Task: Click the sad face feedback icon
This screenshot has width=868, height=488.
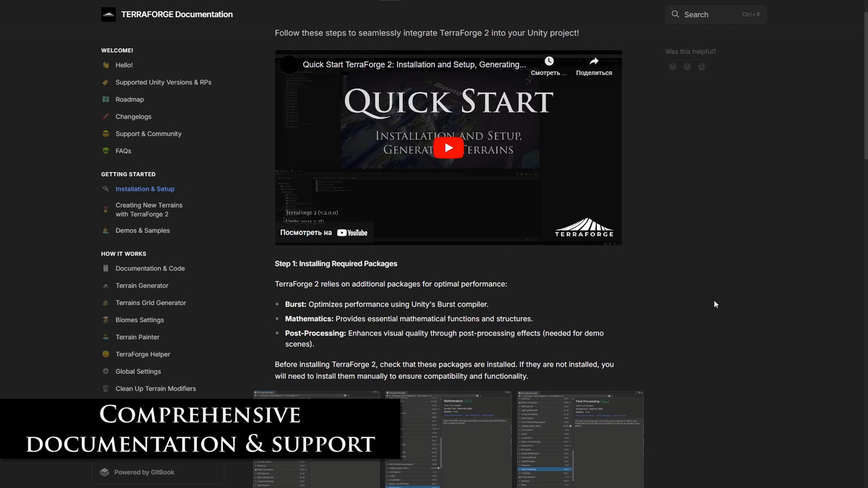Action: (673, 67)
